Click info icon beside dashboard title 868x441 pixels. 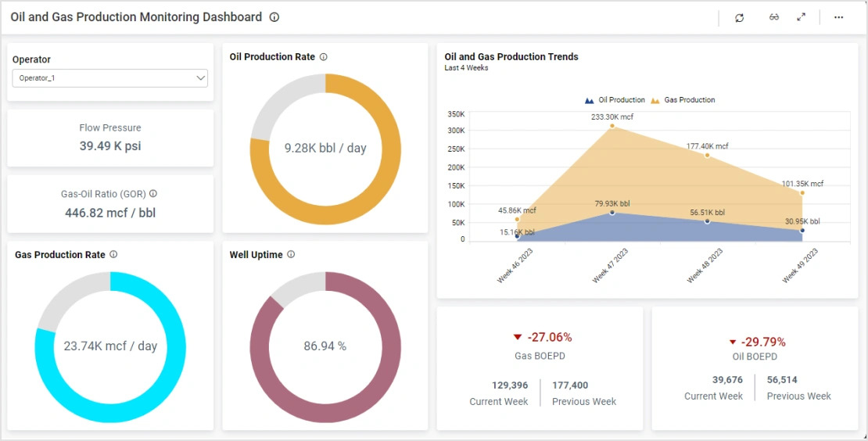pos(274,17)
